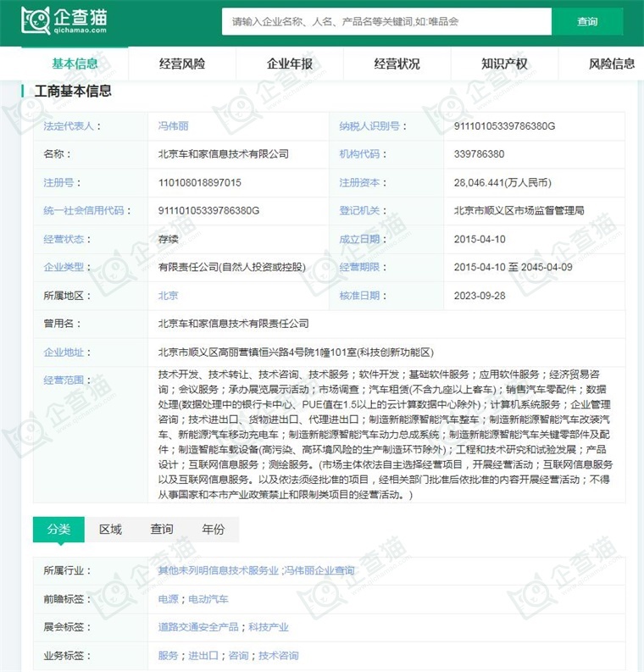Click the 统一社会信用代码 label
Viewport: 644px width, 672px height.
84,211
